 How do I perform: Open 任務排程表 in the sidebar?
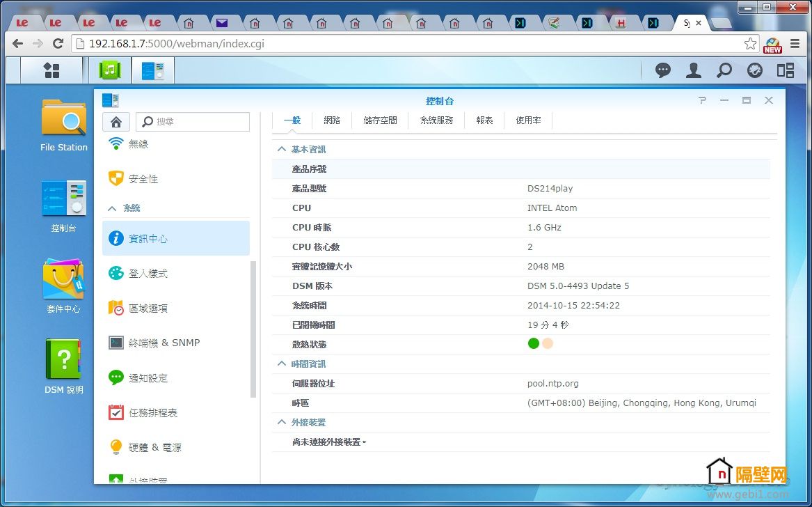pyautogui.click(x=175, y=412)
